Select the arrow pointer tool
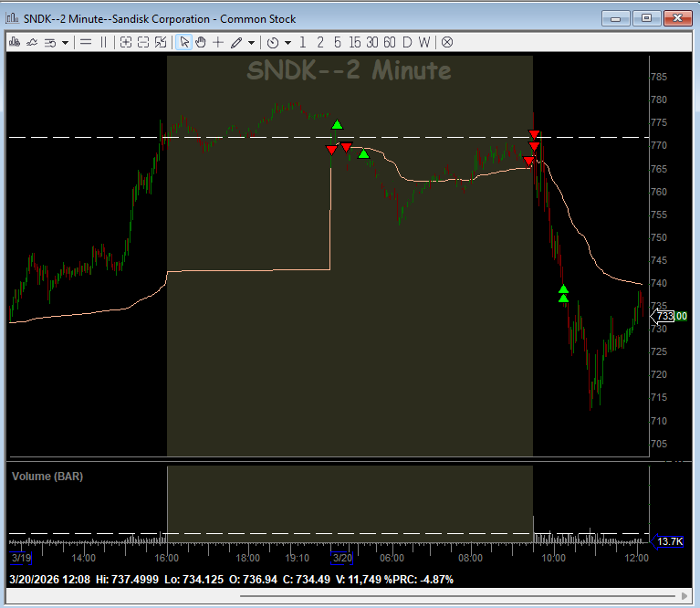This screenshot has height=608, width=700. [x=184, y=42]
